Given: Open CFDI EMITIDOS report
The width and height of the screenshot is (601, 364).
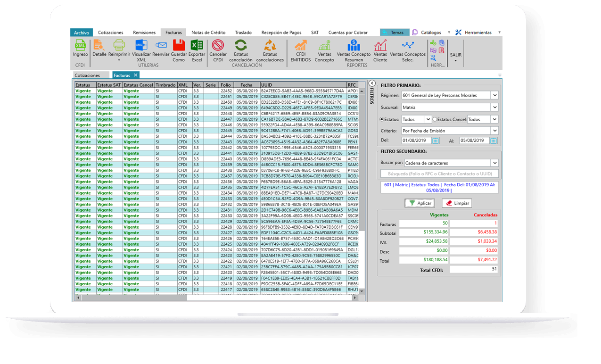Looking at the screenshot, I should coord(301,50).
